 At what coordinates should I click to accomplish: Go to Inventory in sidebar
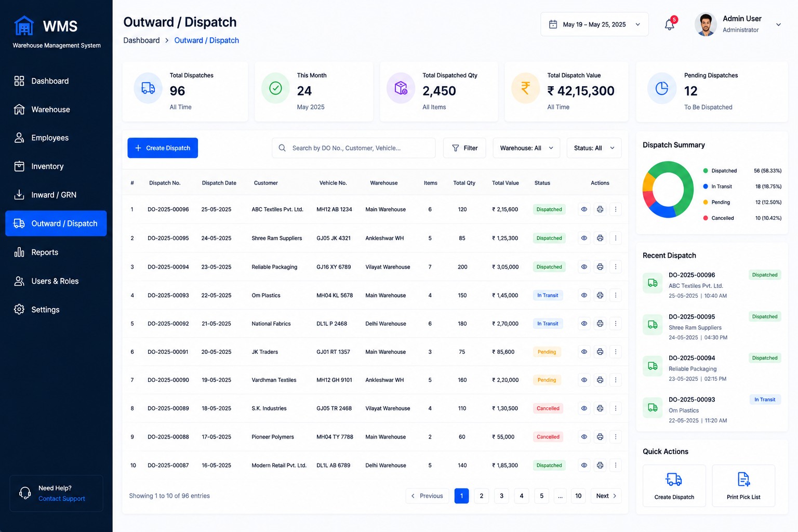click(x=56, y=166)
